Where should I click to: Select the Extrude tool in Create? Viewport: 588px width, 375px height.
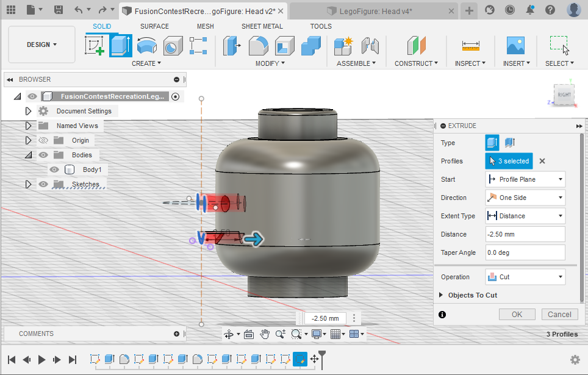click(x=121, y=45)
